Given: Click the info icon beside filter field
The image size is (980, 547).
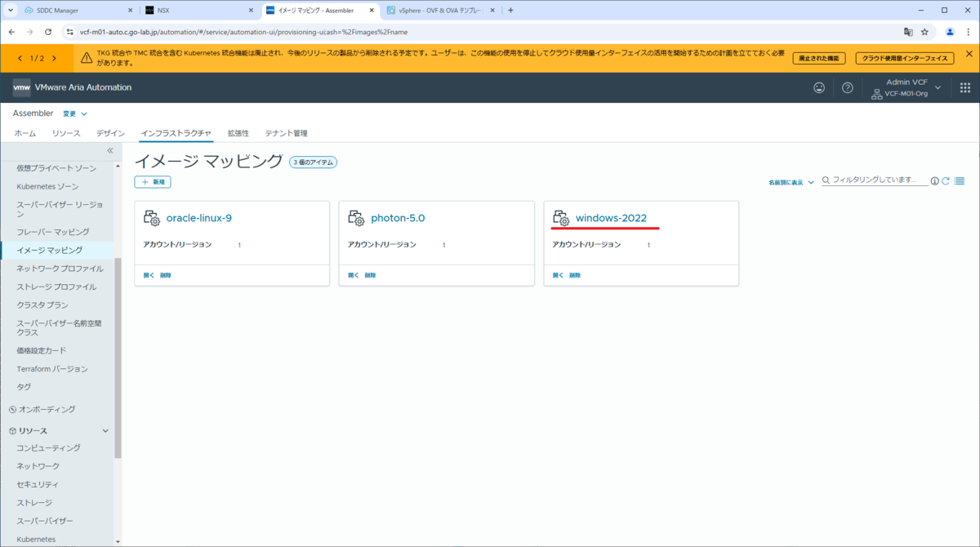Looking at the screenshot, I should (934, 181).
